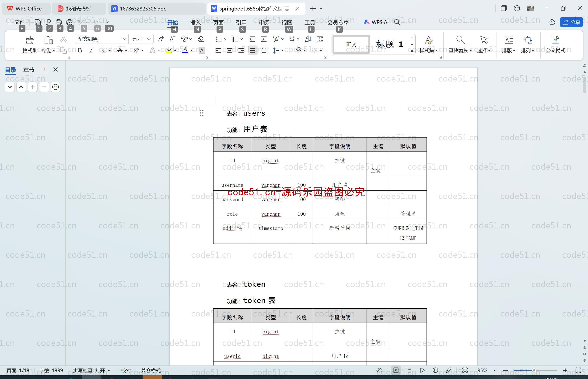Click the Format Painter (格式刷) icon
The height and width of the screenshot is (379, 588).
pyautogui.click(x=30, y=40)
